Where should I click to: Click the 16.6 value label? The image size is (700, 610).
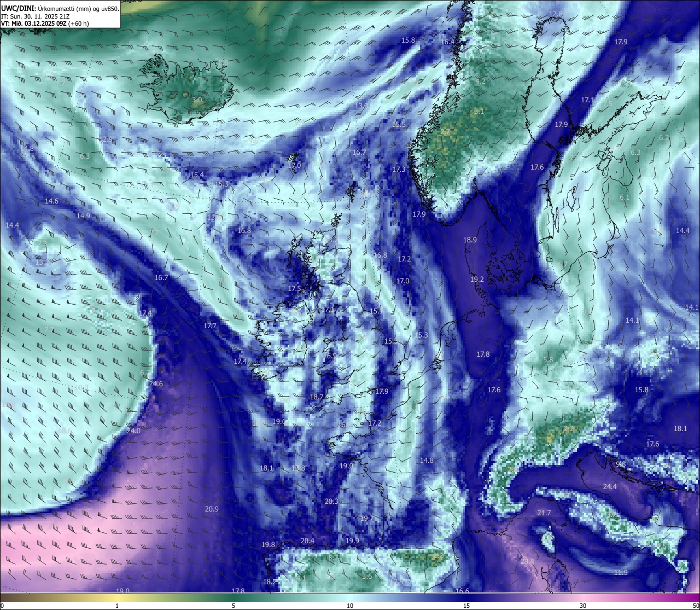pos(462,591)
